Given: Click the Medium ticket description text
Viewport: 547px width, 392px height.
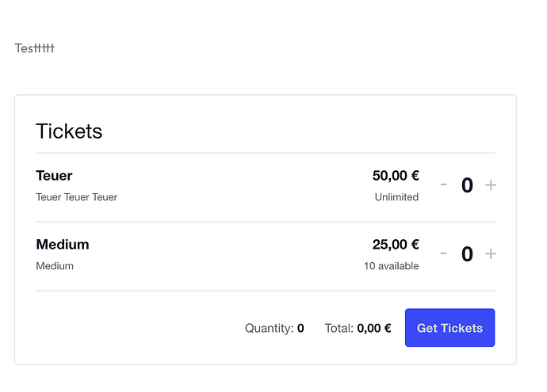Looking at the screenshot, I should (x=55, y=266).
